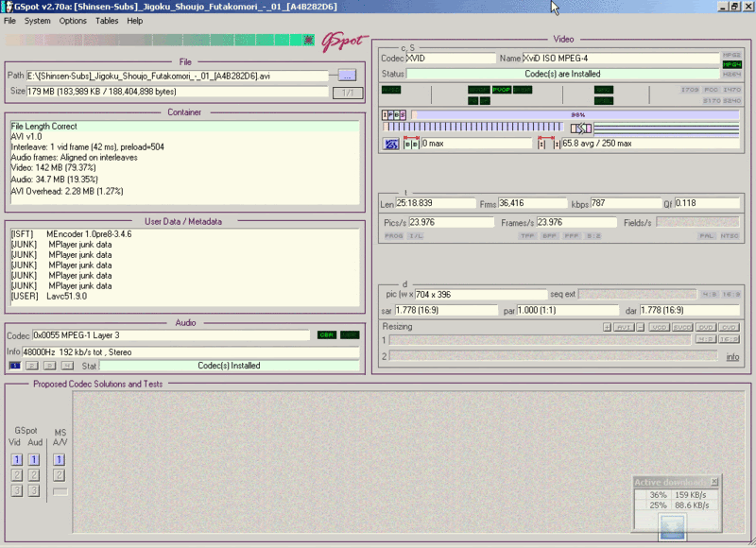Click GSpot Vid test button 1
Image resolution: width=756 pixels, height=548 pixels.
click(x=17, y=460)
